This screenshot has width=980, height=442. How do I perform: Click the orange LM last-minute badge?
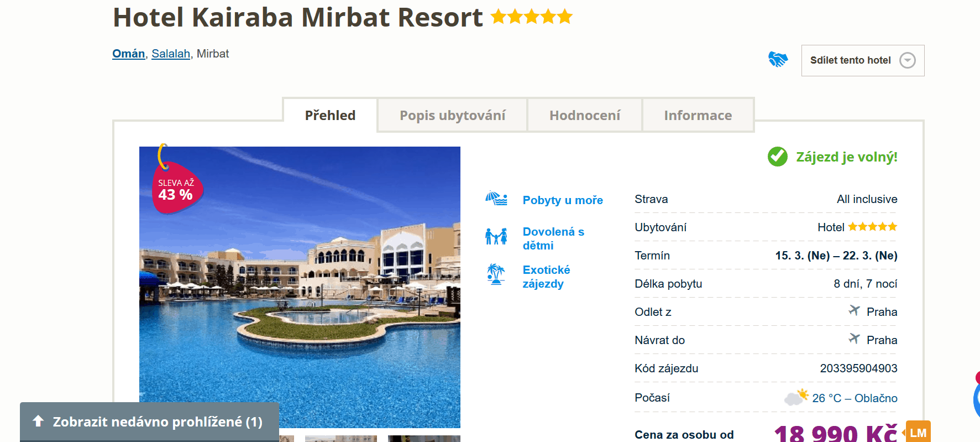coord(918,432)
